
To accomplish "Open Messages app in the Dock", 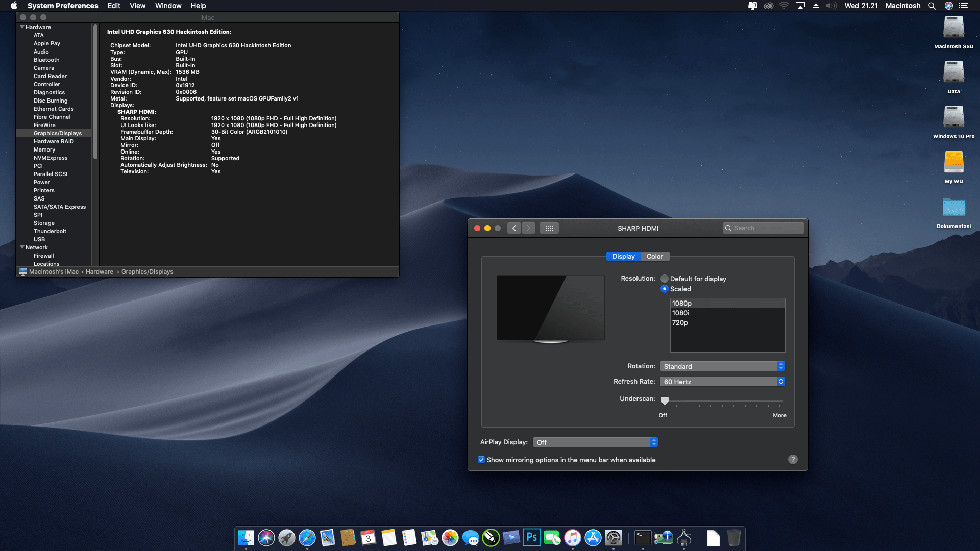I will 471,538.
